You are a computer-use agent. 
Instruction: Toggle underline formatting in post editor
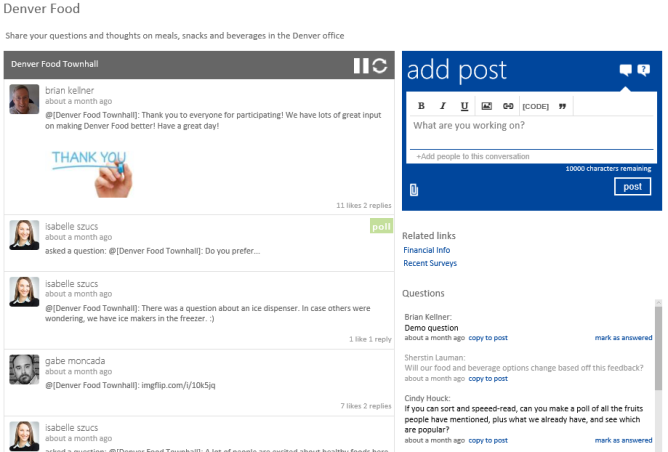pos(464,106)
